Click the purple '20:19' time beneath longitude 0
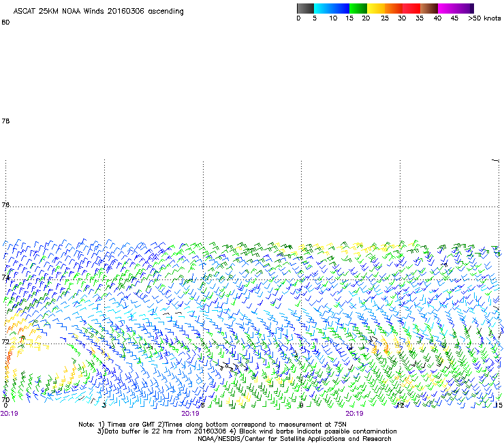The width and height of the screenshot is (504, 443). coord(10,414)
